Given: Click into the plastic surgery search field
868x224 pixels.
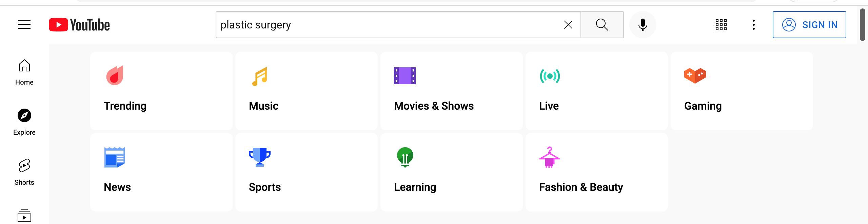Looking at the screenshot, I should pyautogui.click(x=388, y=25).
